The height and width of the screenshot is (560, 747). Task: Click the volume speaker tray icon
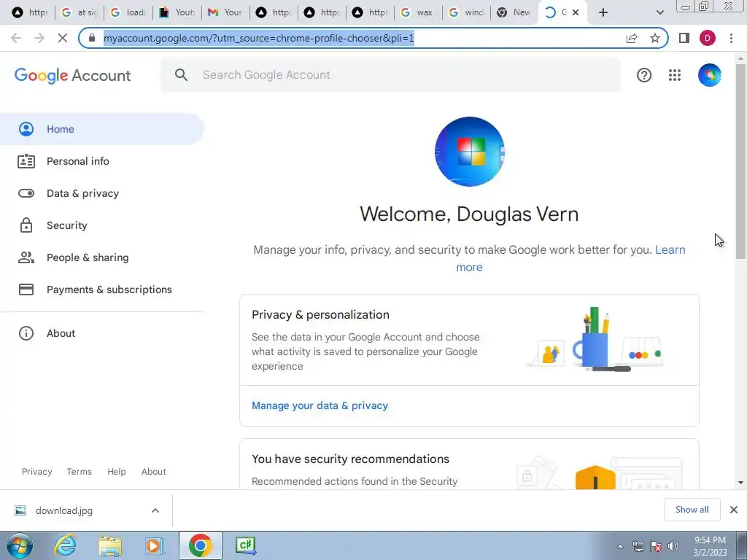(673, 546)
